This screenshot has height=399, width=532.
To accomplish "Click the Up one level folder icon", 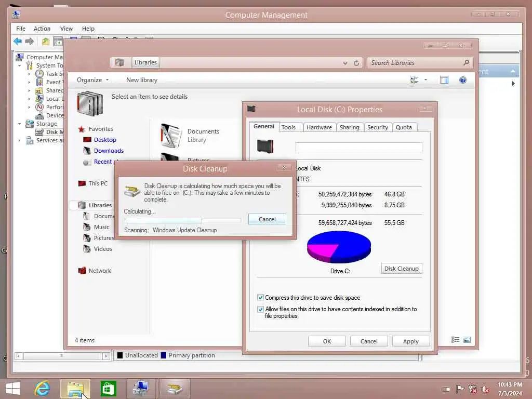I will [46, 42].
